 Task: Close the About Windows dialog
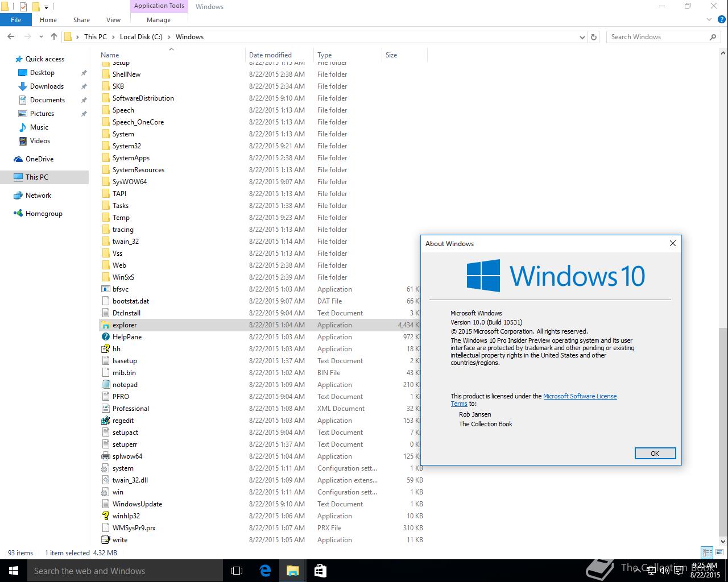click(x=672, y=243)
